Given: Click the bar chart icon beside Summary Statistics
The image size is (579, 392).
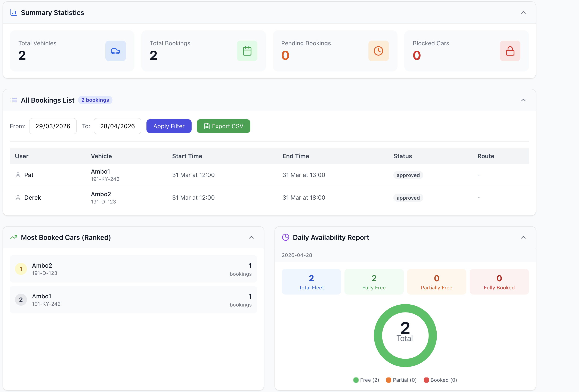Looking at the screenshot, I should [13, 12].
